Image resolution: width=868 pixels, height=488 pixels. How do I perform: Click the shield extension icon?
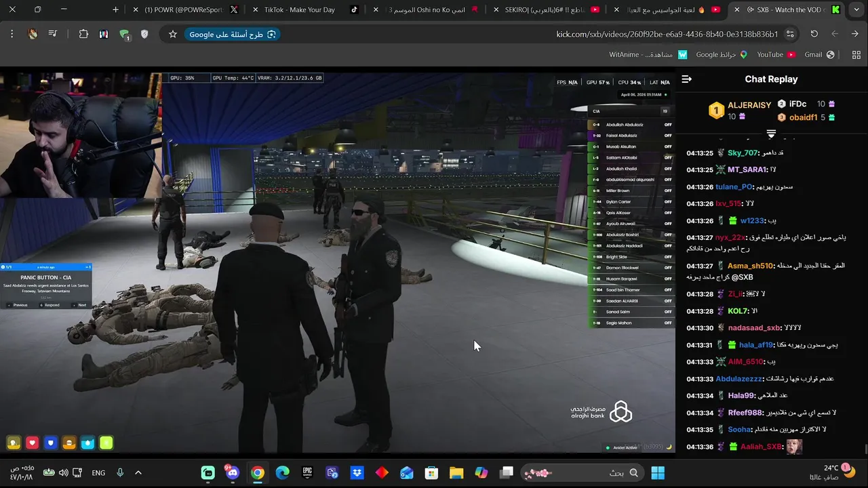pos(144,34)
